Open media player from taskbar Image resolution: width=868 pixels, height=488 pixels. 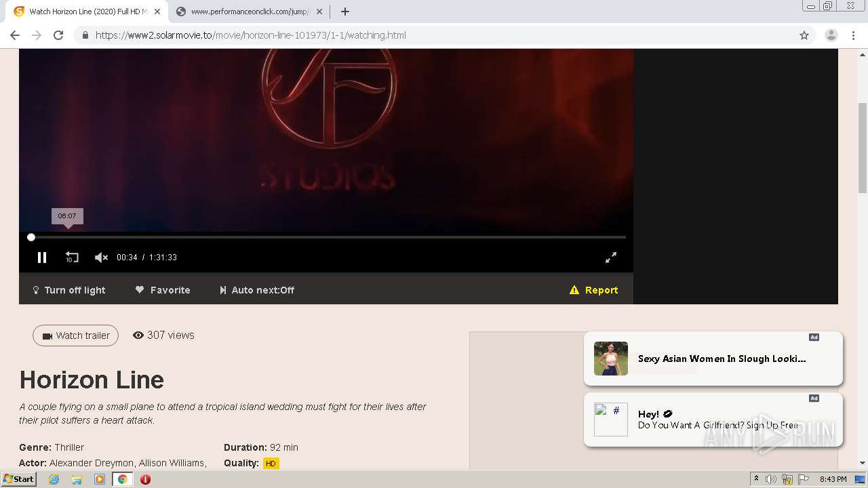[x=100, y=479]
